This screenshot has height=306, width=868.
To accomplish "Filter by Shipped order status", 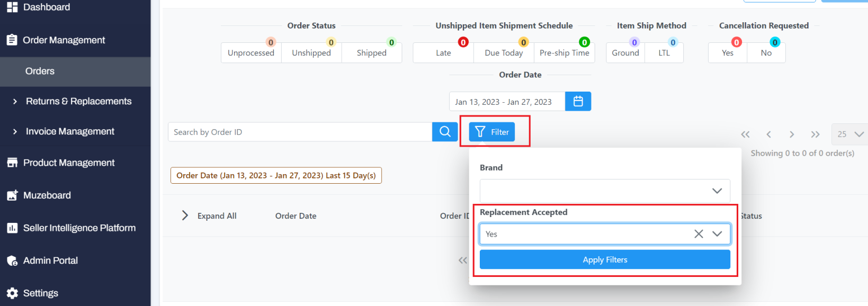I will pyautogui.click(x=372, y=53).
